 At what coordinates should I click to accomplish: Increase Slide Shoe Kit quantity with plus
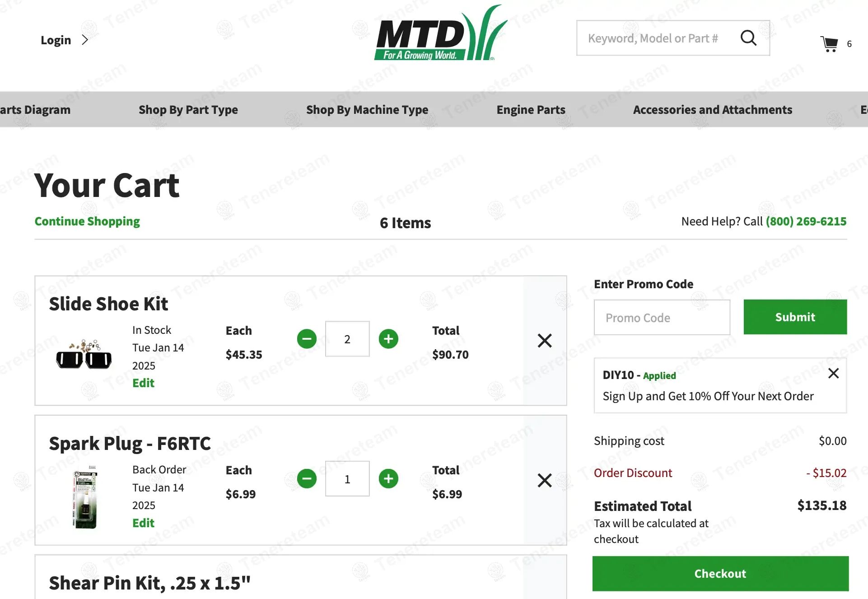[388, 339]
